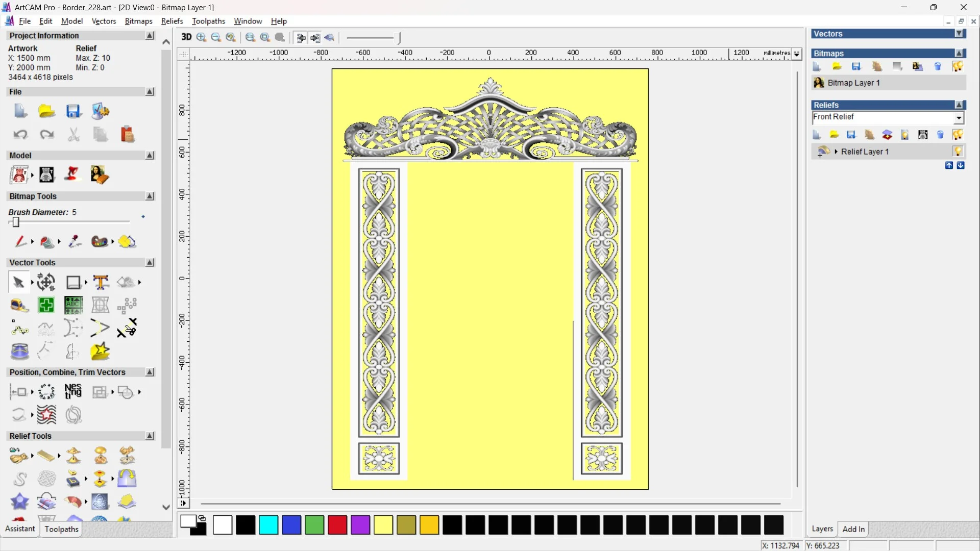Toggle all bitmap layers visibility bulb
Viewport: 980px width, 551px height.
coord(958,66)
